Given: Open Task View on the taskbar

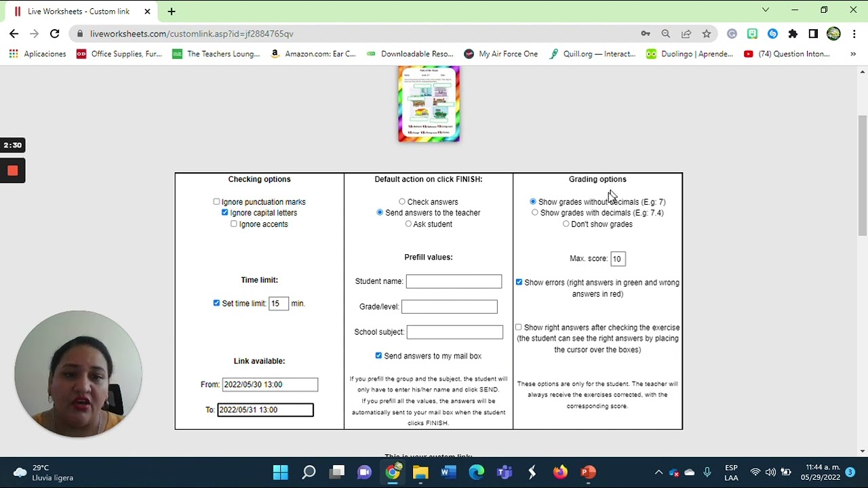Looking at the screenshot, I should (337, 472).
